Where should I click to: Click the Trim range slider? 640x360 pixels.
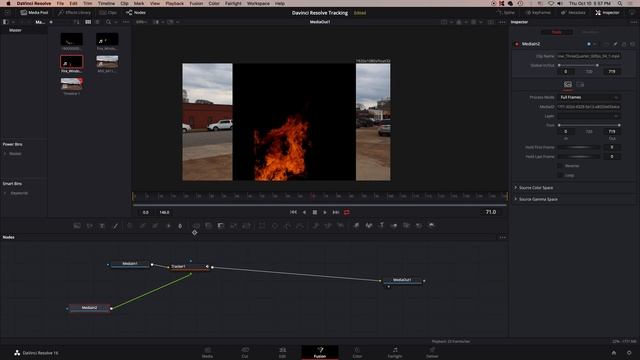(589, 125)
